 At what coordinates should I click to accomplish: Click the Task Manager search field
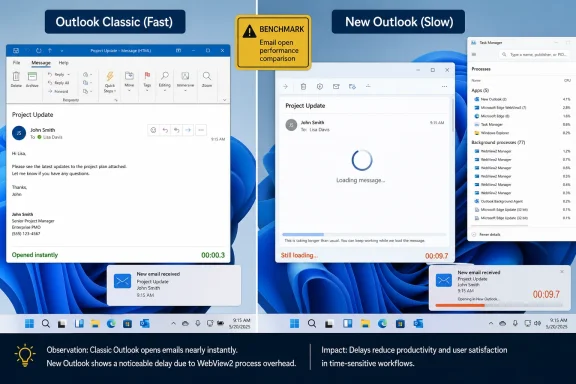point(534,54)
